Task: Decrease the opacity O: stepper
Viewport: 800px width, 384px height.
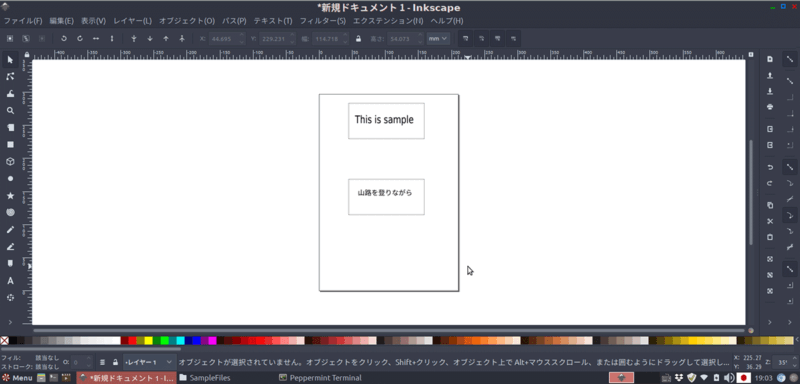Action: click(89, 365)
